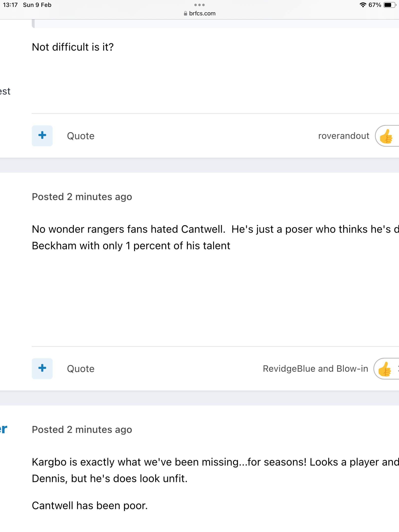Tap the 13:17 clock in status bar
Screen dimensions: 399x532
pyautogui.click(x=10, y=5)
